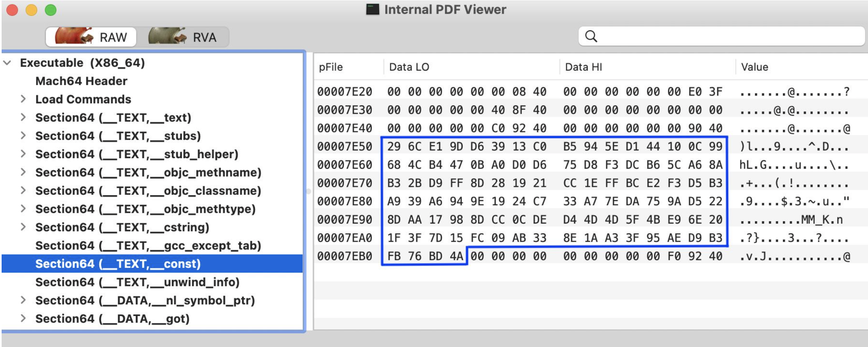Select the row at offset 00007E50
Image resolution: width=868 pixels, height=347 pixels.
(344, 146)
